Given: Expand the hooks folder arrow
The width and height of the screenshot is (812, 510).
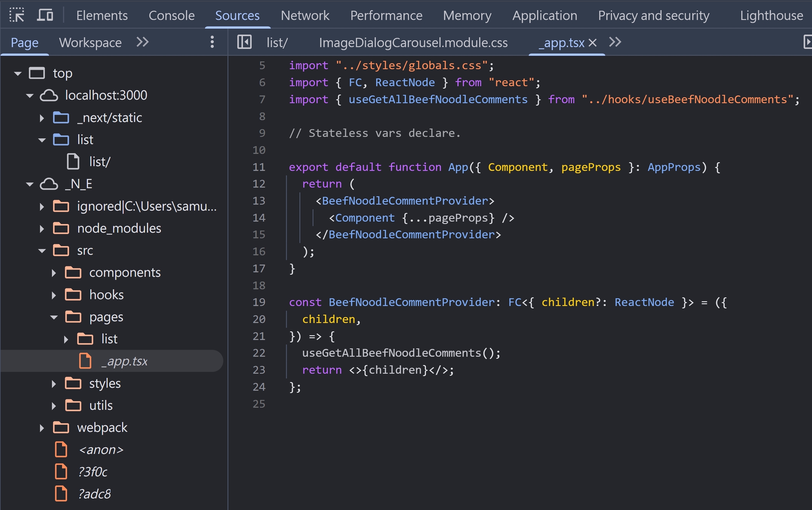Looking at the screenshot, I should click(x=54, y=295).
